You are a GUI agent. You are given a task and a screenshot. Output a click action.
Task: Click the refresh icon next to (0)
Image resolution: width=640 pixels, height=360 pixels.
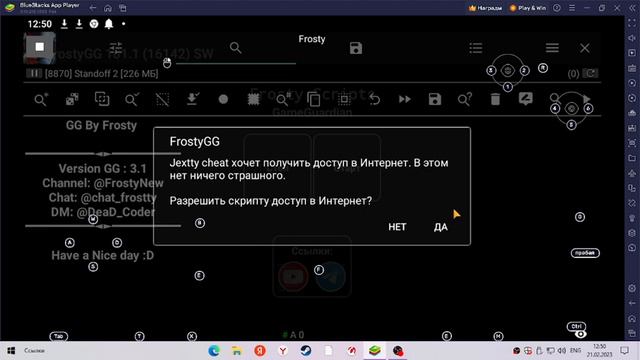590,73
